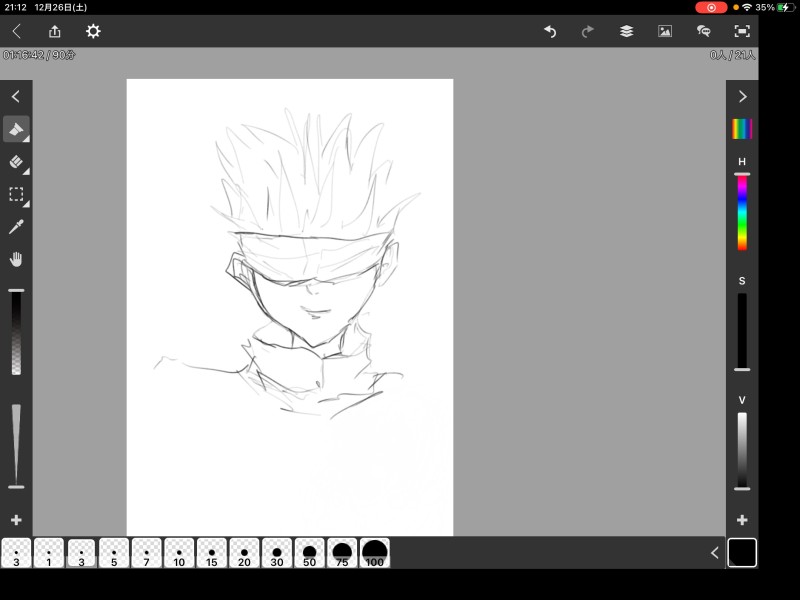Image resolution: width=800 pixels, height=600 pixels.
Task: Click the saturation (S) slider
Action: [x=742, y=332]
